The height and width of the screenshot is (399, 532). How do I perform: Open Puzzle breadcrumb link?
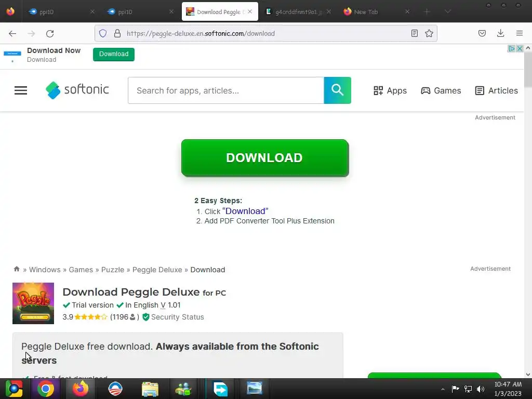pyautogui.click(x=113, y=270)
